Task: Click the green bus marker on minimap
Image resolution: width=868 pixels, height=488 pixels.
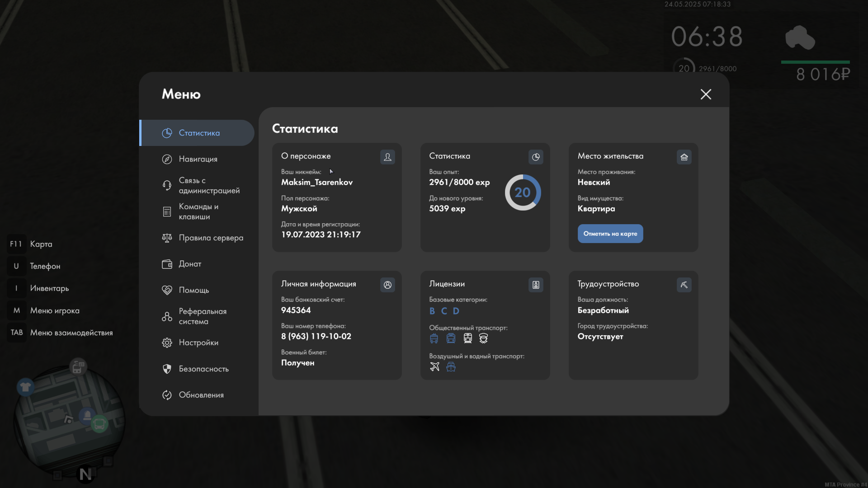Action: coord(99,424)
